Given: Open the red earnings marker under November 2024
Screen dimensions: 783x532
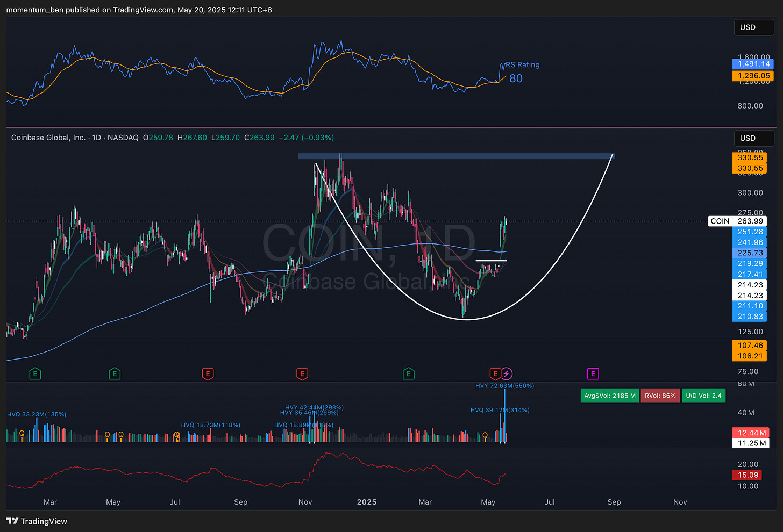Looking at the screenshot, I should click(302, 373).
